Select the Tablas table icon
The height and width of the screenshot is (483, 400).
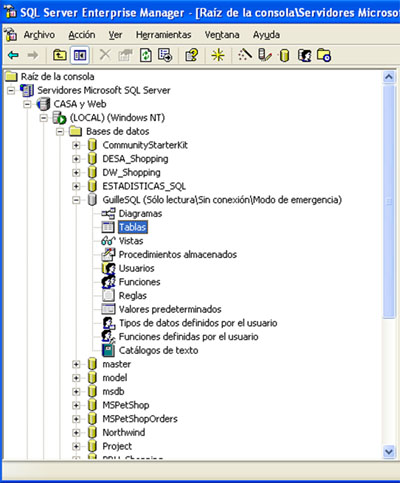108,227
